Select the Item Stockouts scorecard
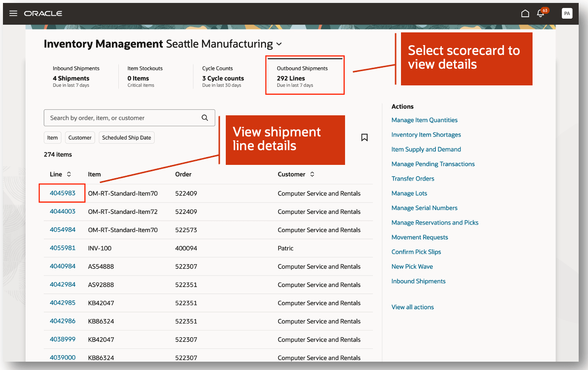The image size is (588, 370). pyautogui.click(x=145, y=76)
